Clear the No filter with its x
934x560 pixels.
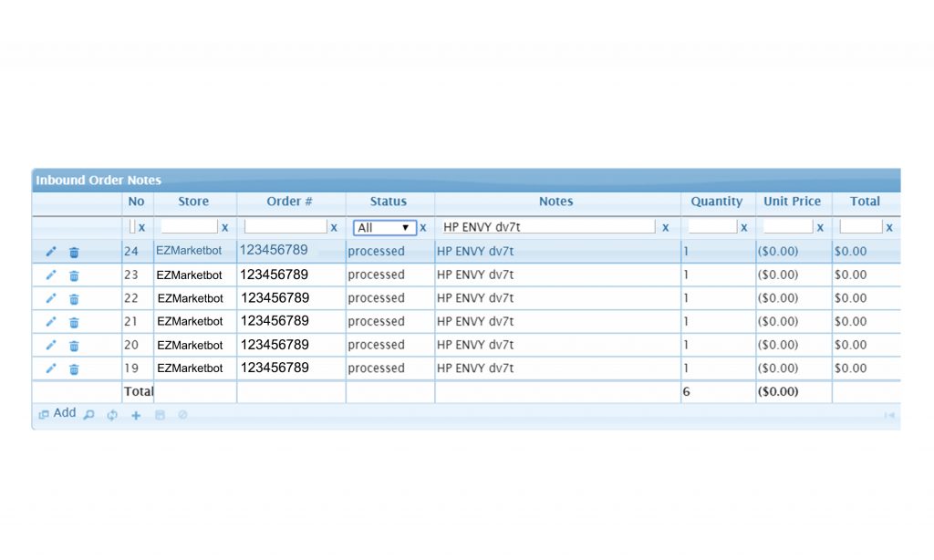coord(141,227)
